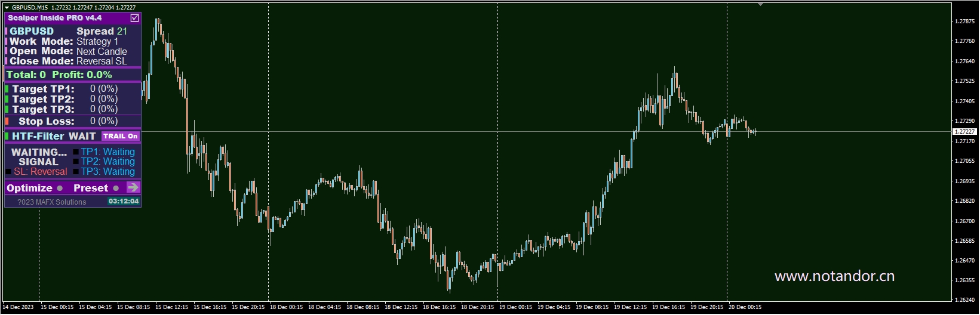Image resolution: width=980 pixels, height=315 pixels.
Task: Click the Total: 0 Profit: 0.0% row
Action: coord(73,75)
